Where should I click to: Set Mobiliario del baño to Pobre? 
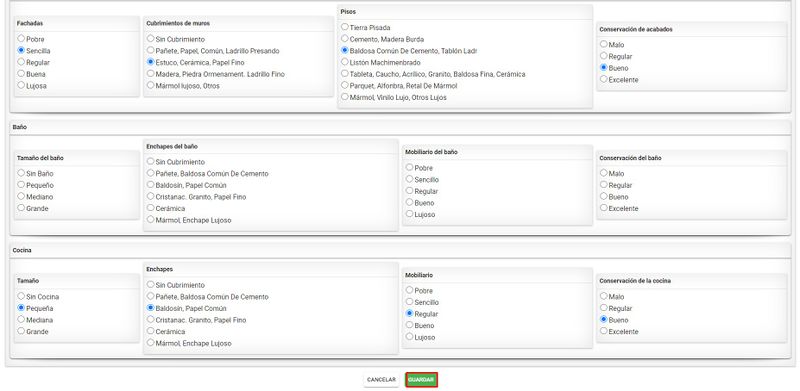pos(409,167)
